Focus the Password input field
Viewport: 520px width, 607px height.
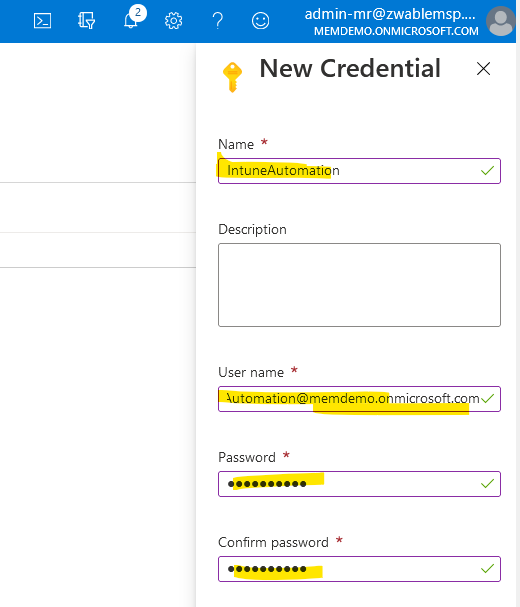(x=359, y=484)
